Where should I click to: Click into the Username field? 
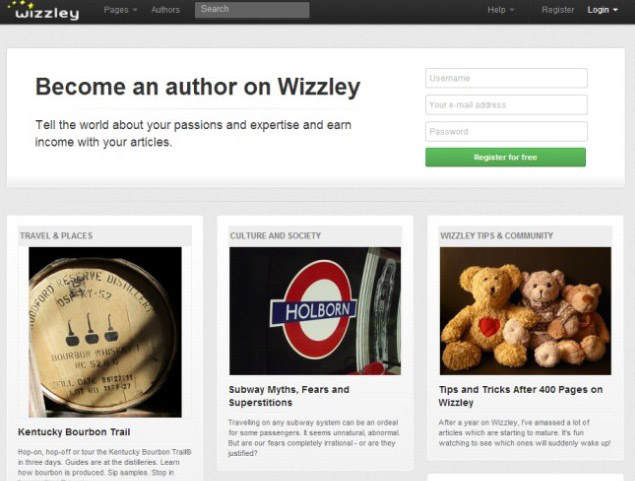point(506,78)
